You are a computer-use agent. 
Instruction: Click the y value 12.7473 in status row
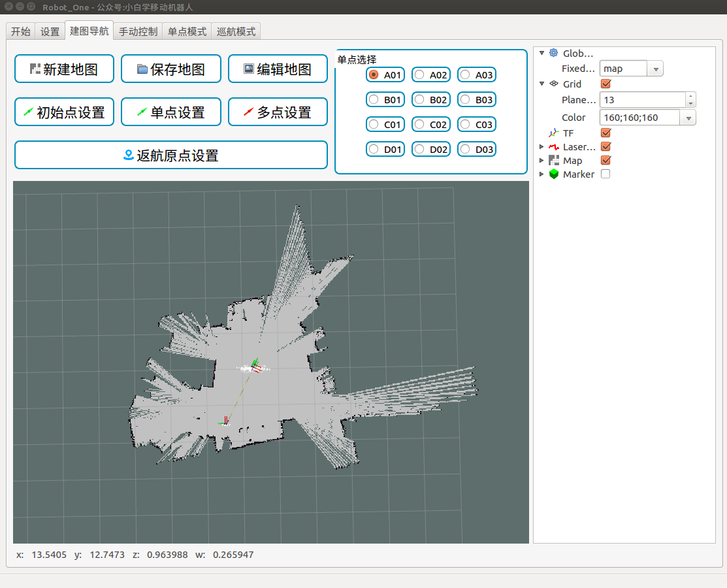pyautogui.click(x=107, y=555)
